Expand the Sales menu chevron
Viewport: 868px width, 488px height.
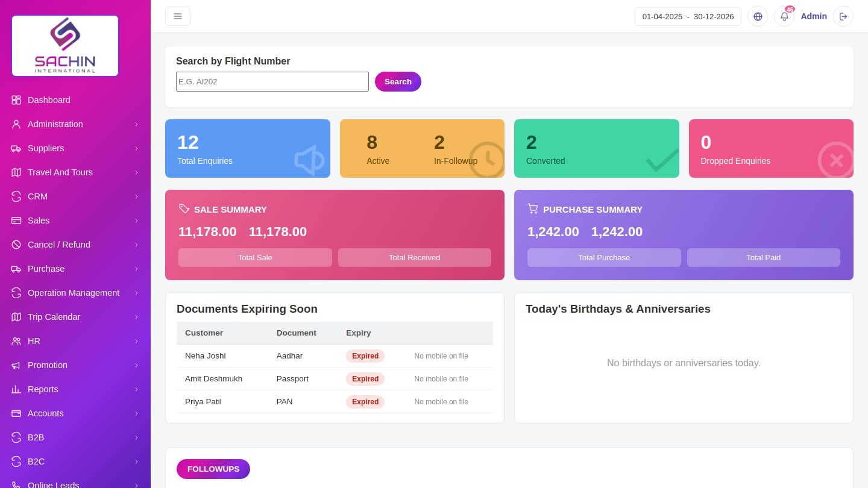click(x=136, y=221)
